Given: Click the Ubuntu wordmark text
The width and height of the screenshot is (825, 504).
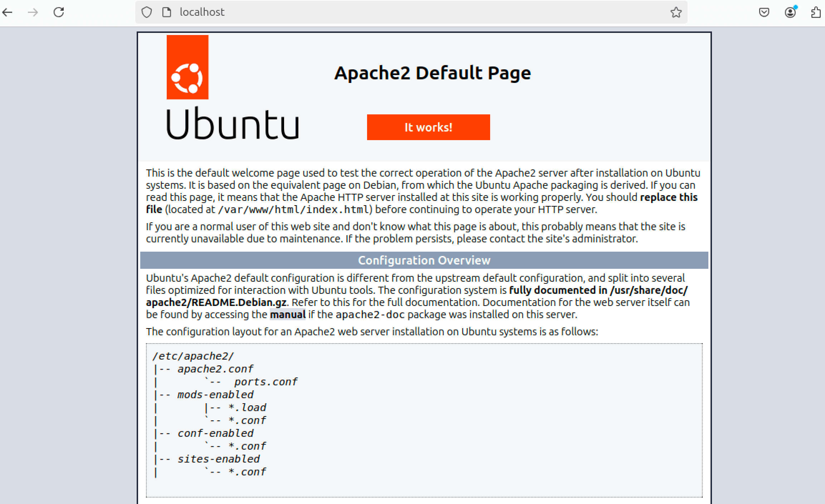Looking at the screenshot, I should click(233, 124).
